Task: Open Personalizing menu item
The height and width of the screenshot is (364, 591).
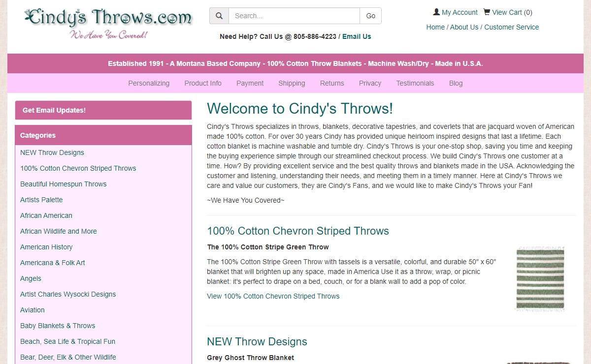Action: 149,83
